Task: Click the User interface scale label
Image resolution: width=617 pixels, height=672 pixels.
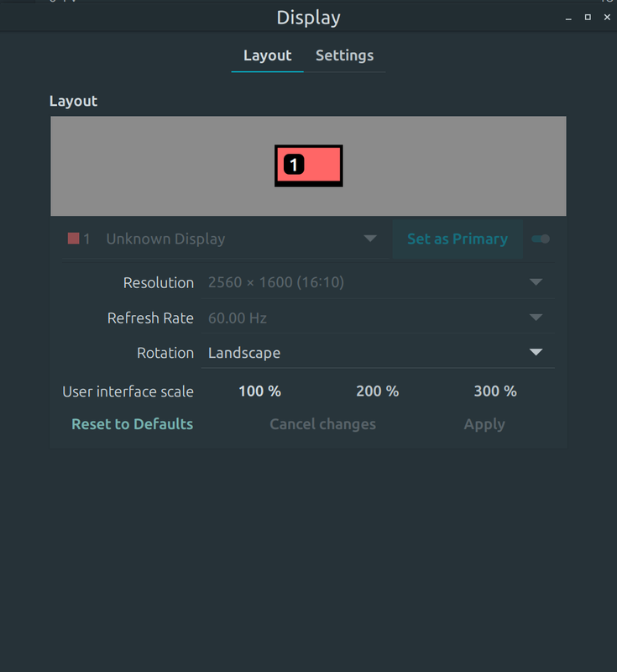Action: click(128, 391)
